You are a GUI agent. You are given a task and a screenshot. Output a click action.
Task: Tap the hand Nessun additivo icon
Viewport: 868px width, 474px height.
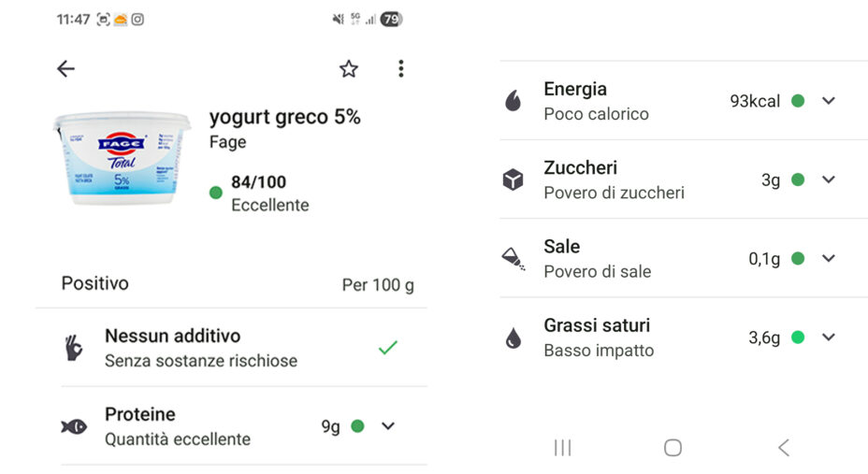(x=74, y=348)
